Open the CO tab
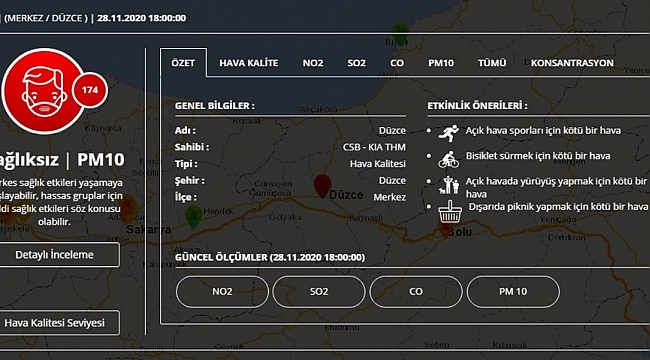 [x=397, y=63]
